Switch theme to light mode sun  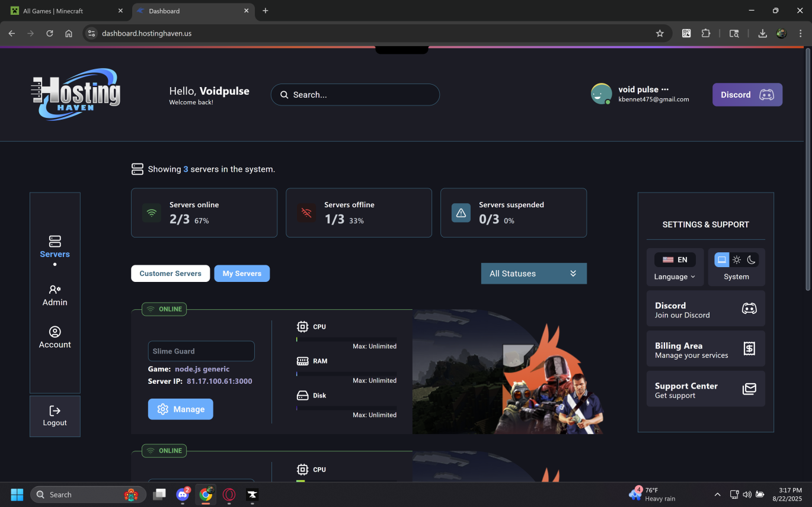(x=736, y=259)
